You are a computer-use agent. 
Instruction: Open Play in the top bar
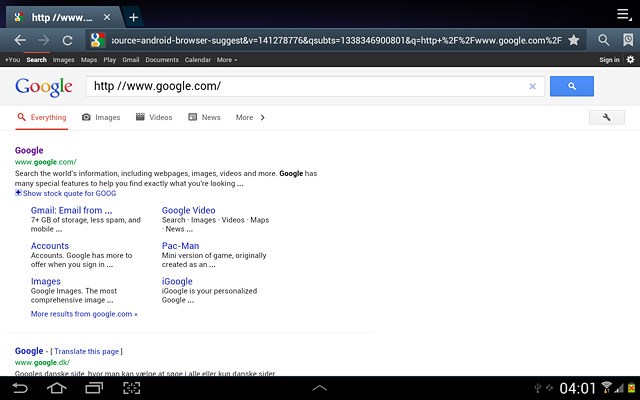(x=109, y=60)
